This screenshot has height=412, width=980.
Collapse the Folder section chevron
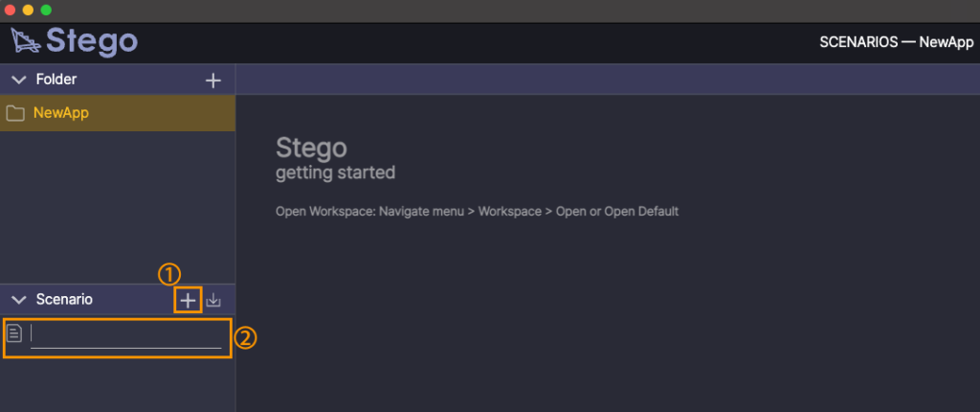pos(19,80)
